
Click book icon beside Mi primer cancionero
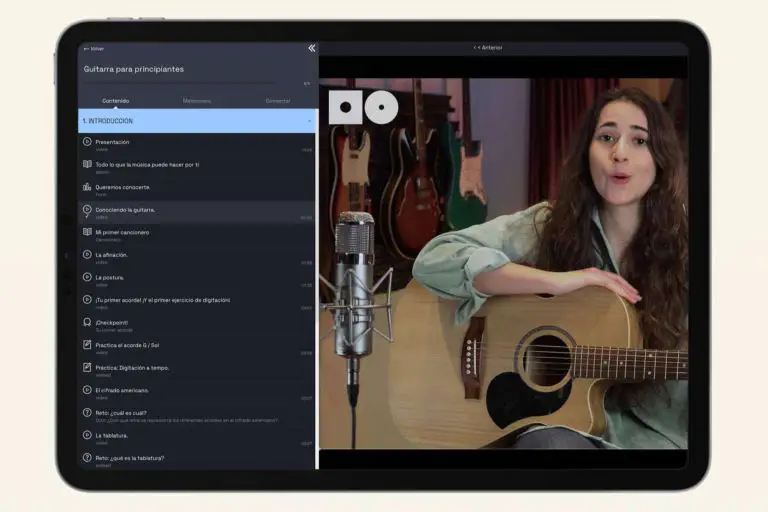click(x=87, y=233)
